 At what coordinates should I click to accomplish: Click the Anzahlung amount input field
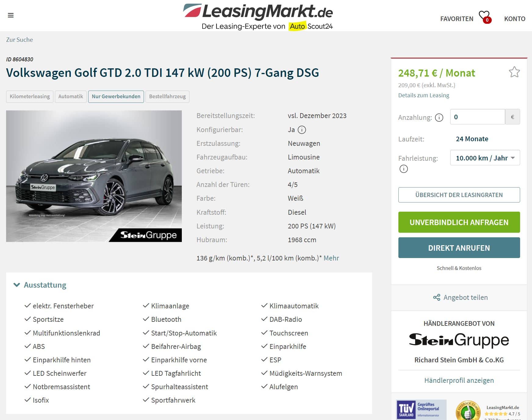[477, 117]
